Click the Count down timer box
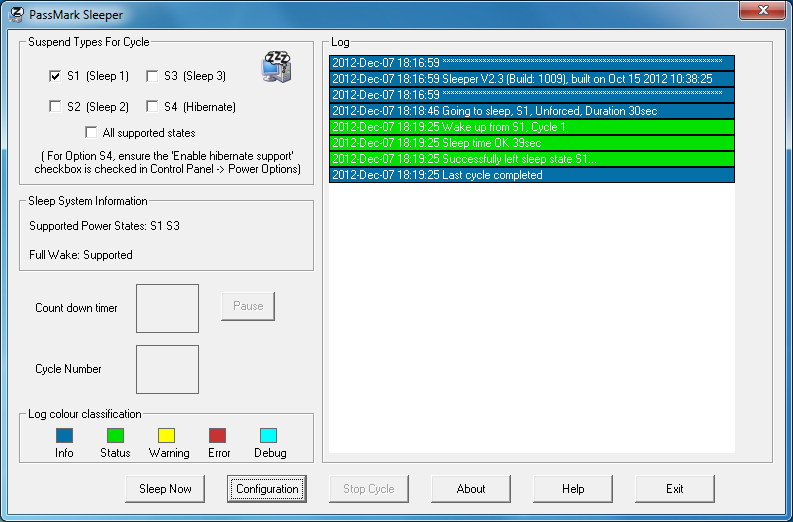 (x=167, y=309)
